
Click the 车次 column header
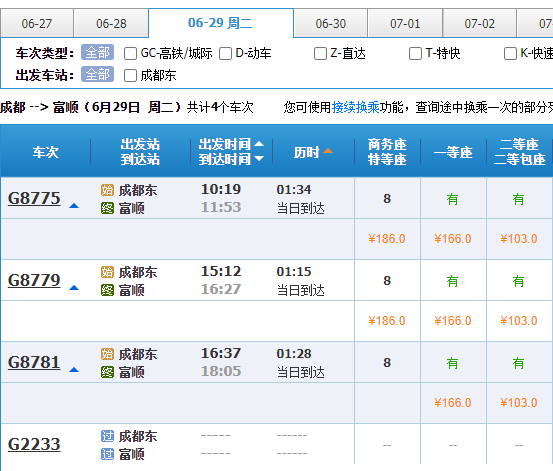click(45, 152)
